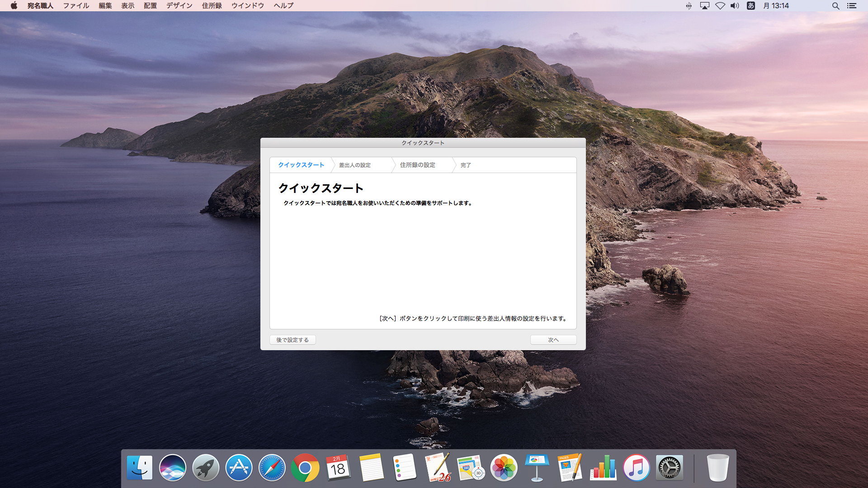The width and height of the screenshot is (868, 488).
Task: Click the Wi-Fi status icon
Action: (720, 5)
